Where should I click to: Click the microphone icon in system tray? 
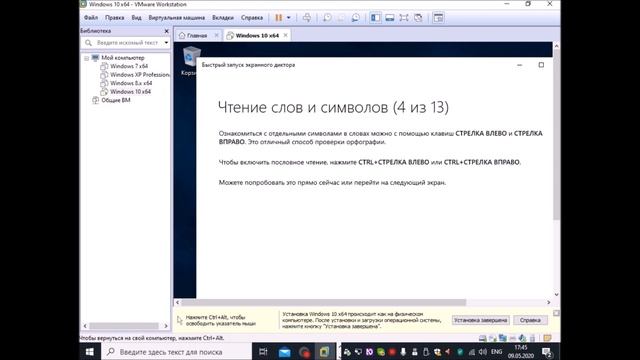pos(403,352)
